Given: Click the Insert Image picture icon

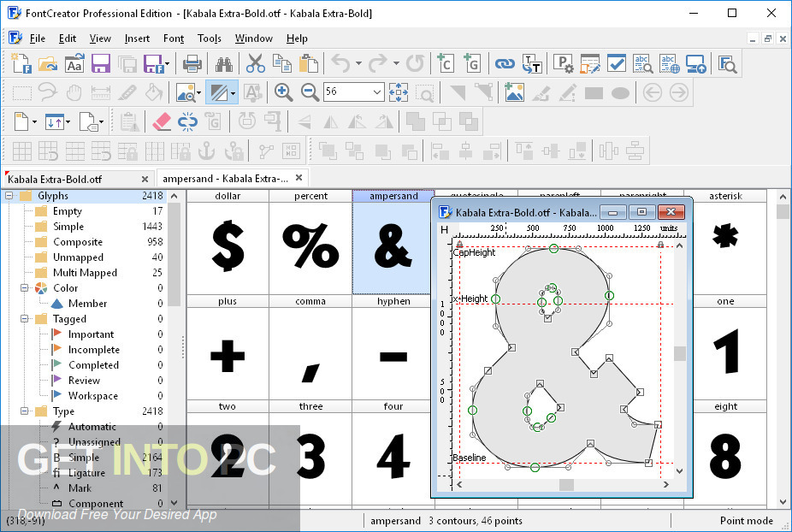Looking at the screenshot, I should tap(514, 92).
